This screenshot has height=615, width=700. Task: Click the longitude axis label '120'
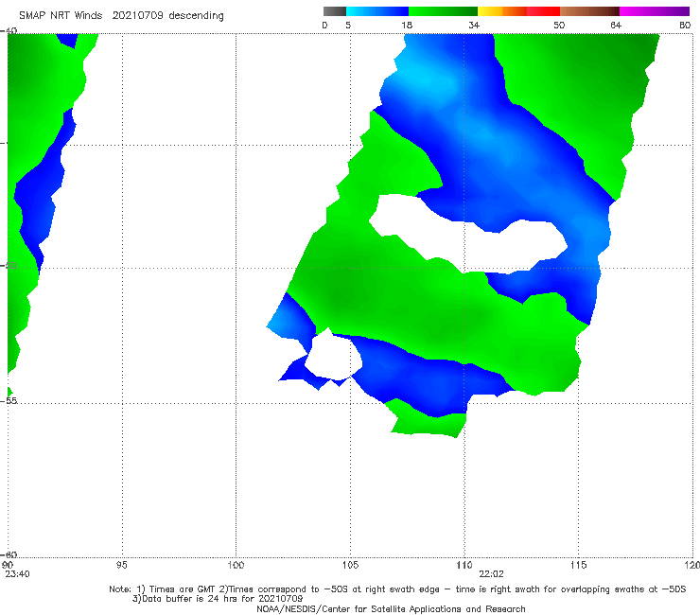point(692,566)
